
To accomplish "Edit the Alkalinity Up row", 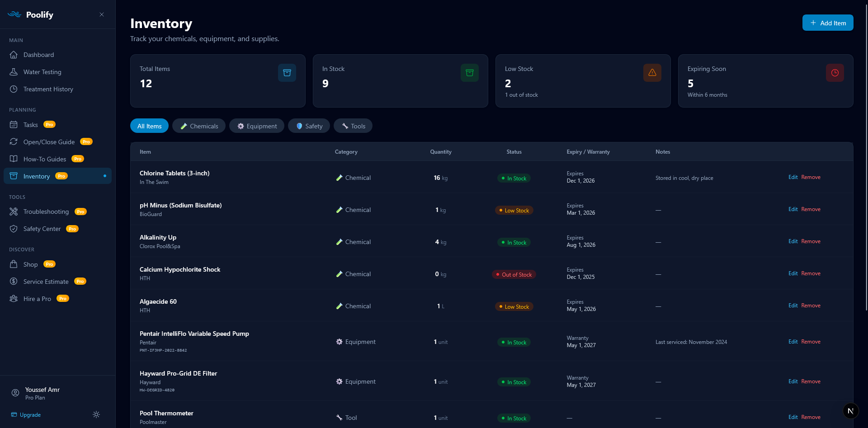I will tap(793, 241).
